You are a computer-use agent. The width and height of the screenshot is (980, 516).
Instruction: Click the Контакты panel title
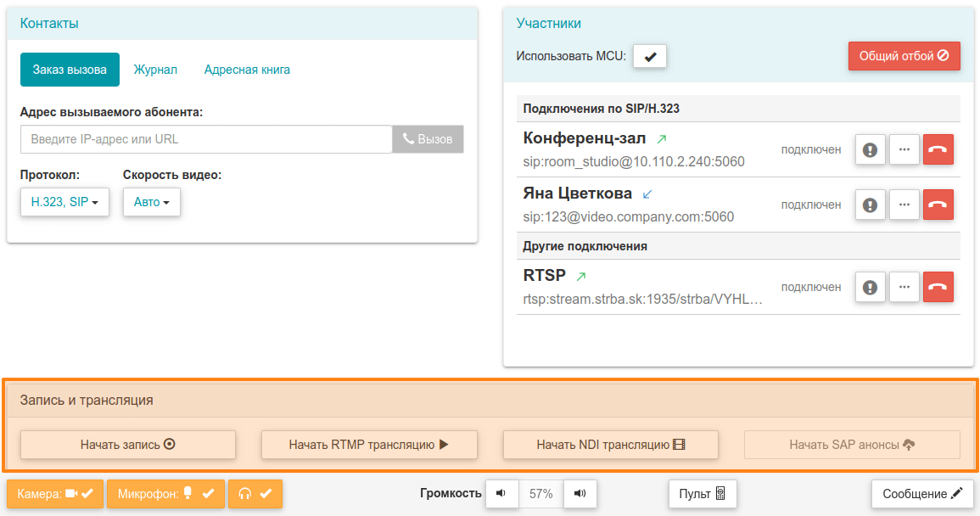48,23
